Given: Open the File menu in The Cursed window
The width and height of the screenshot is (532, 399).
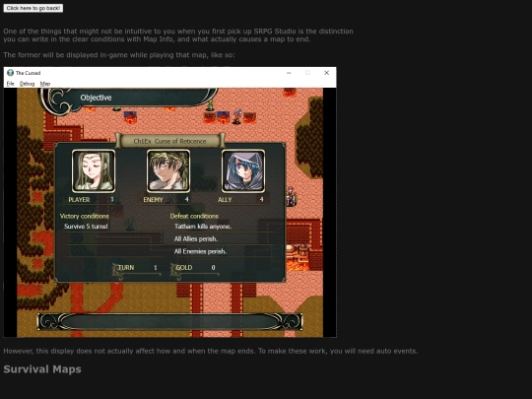Looking at the screenshot, I should (10, 84).
